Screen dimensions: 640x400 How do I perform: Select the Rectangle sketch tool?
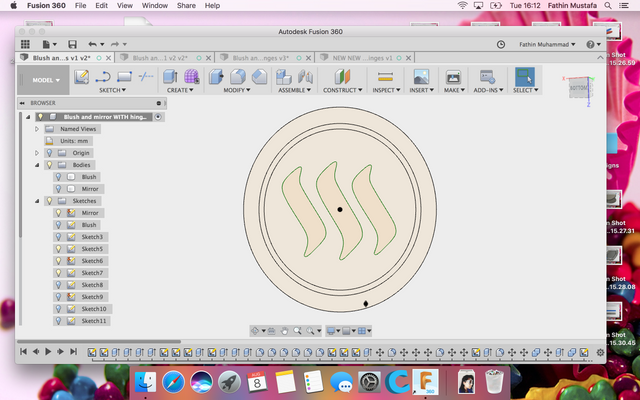pos(124,77)
